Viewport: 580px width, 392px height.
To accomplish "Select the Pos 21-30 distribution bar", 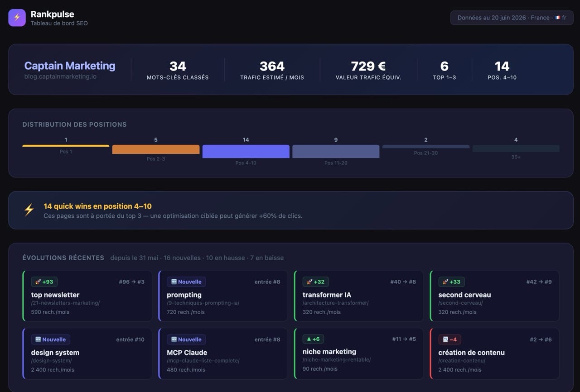I will pyautogui.click(x=426, y=147).
